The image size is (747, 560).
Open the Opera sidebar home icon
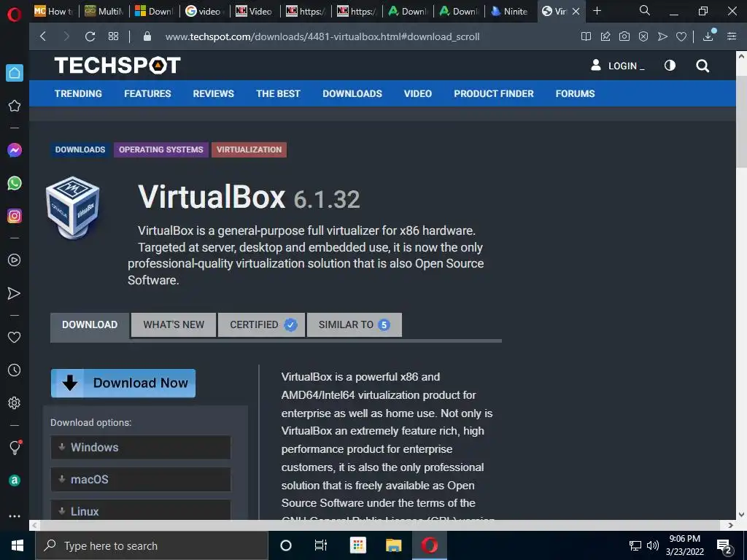point(15,73)
